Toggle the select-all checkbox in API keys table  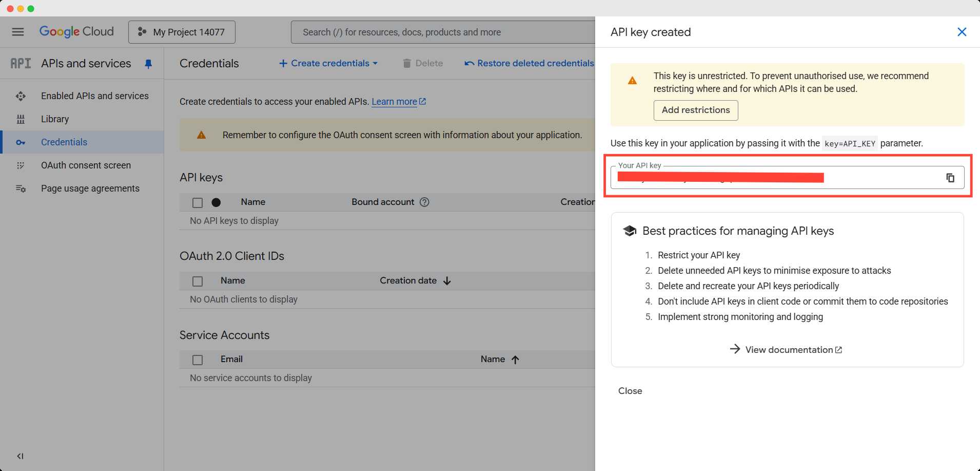pos(198,202)
